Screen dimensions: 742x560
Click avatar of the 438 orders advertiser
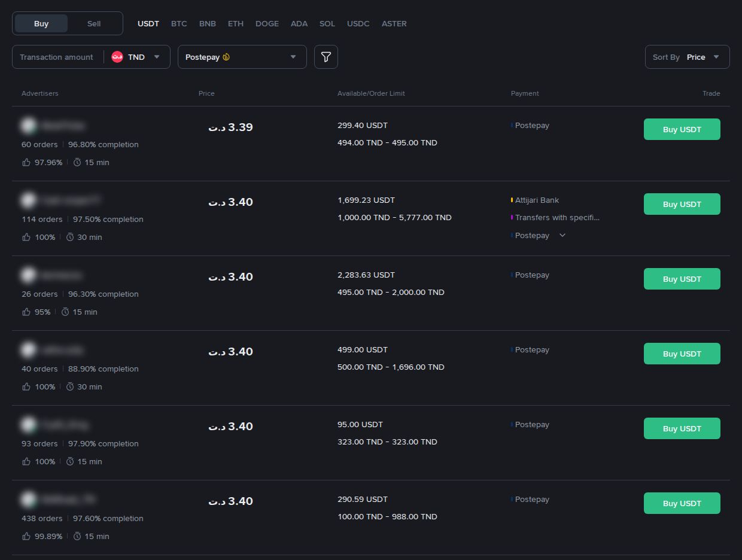point(28,500)
